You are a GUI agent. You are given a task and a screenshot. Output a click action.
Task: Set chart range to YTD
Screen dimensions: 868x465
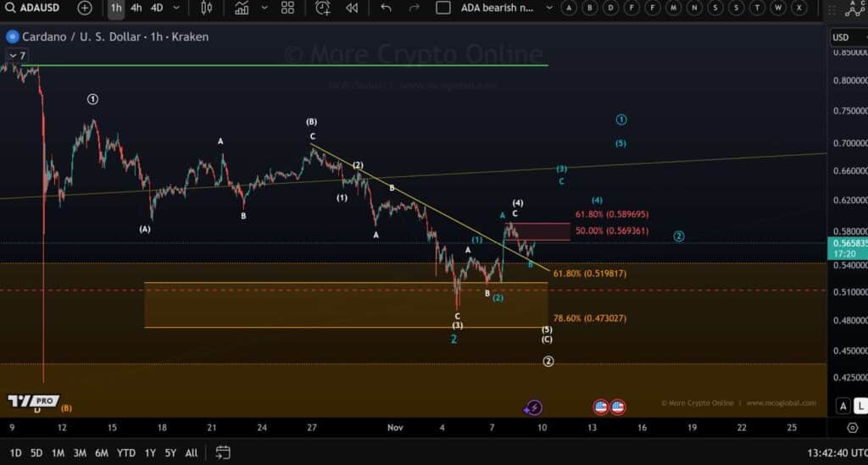[126, 452]
